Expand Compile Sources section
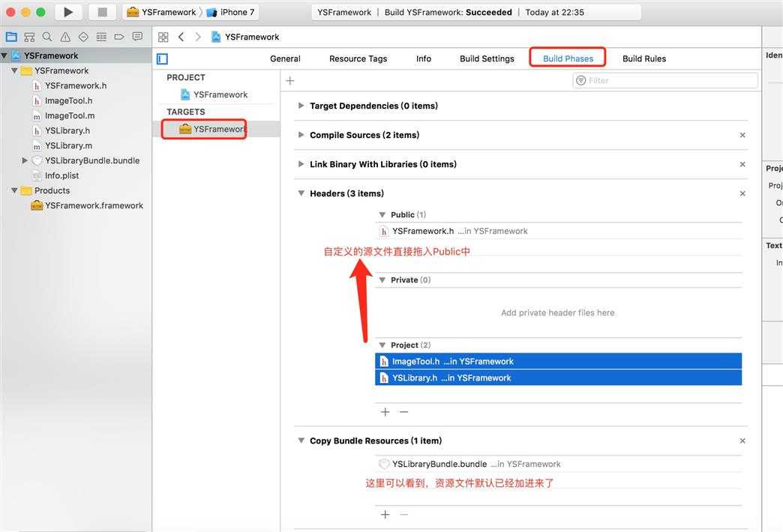The image size is (783, 532). tap(301, 135)
